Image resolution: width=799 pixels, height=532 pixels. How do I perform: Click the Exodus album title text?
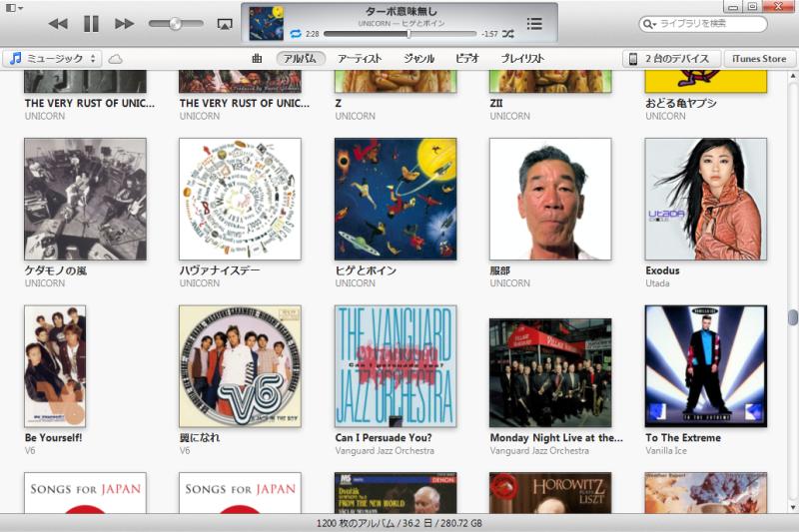[x=662, y=270]
